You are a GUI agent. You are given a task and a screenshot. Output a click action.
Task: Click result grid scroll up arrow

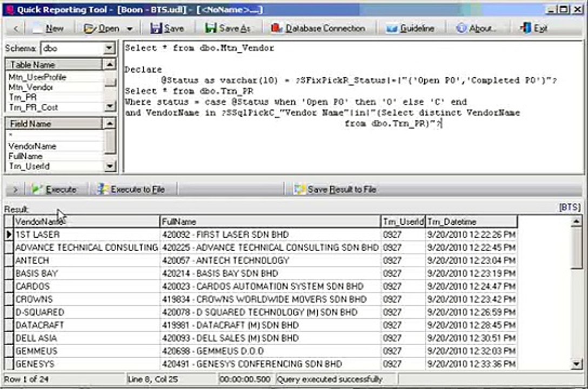click(x=576, y=222)
